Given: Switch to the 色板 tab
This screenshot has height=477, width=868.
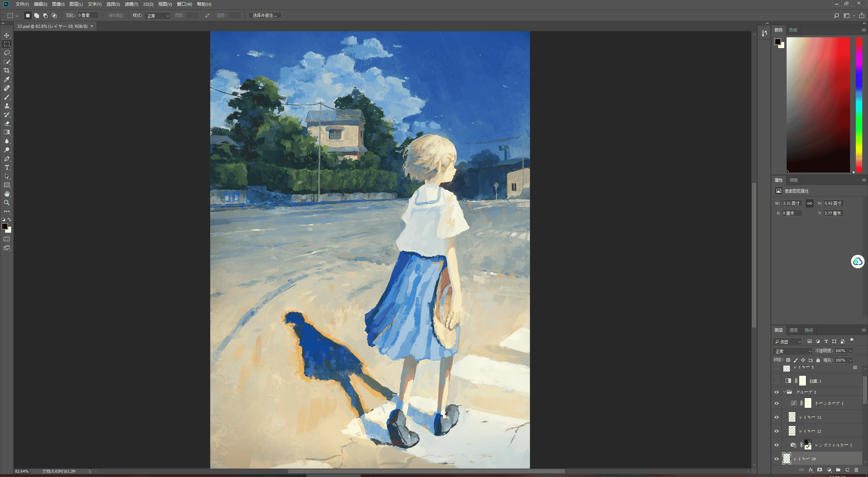Looking at the screenshot, I should (793, 30).
